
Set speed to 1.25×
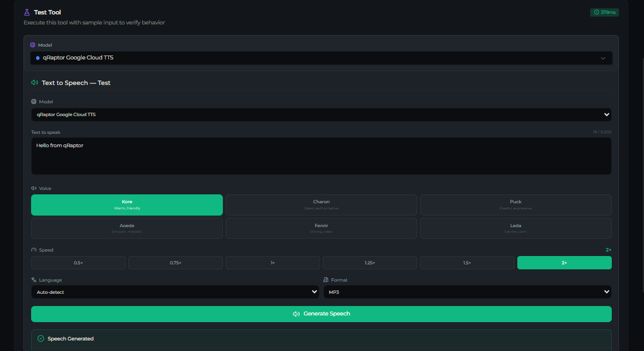tap(370, 263)
